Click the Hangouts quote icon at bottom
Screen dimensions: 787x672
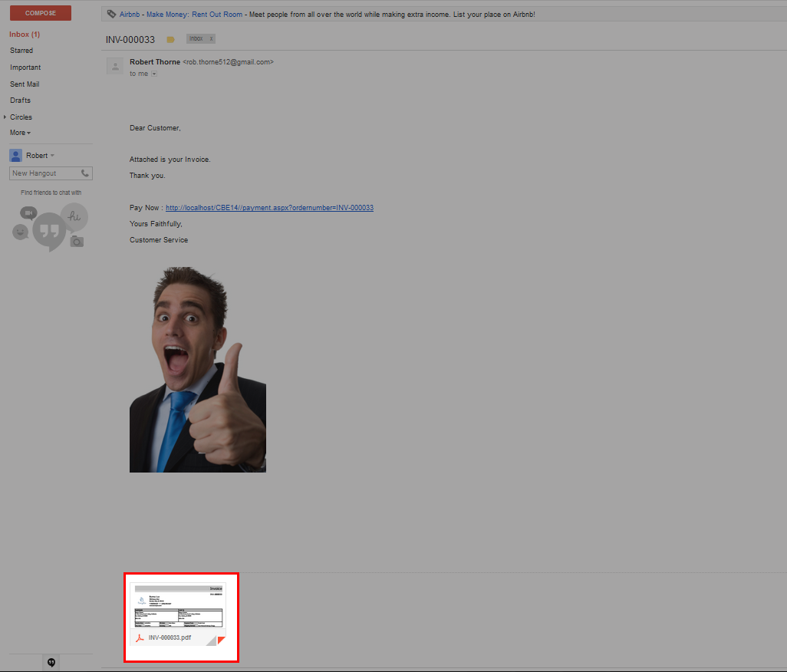coord(51,662)
